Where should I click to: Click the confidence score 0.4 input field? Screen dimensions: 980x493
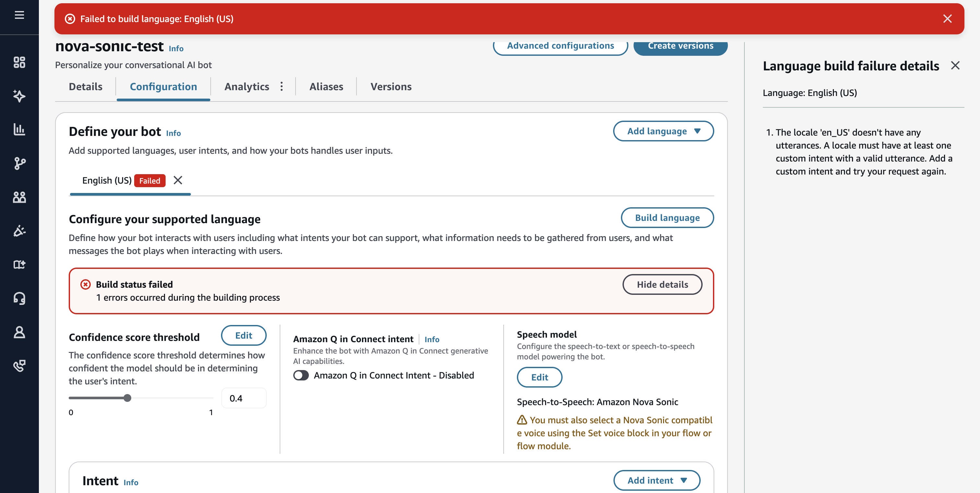[243, 398]
